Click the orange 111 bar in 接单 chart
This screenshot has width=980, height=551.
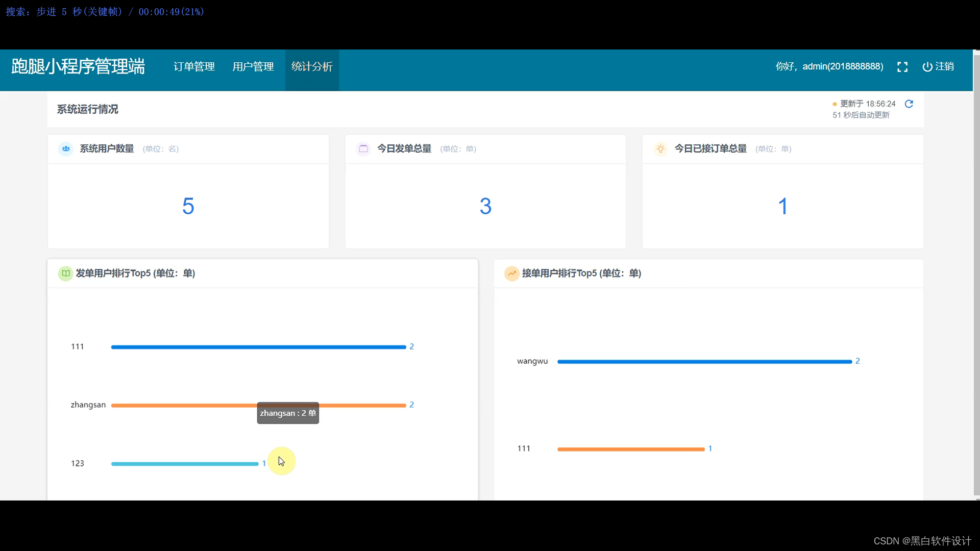point(631,449)
